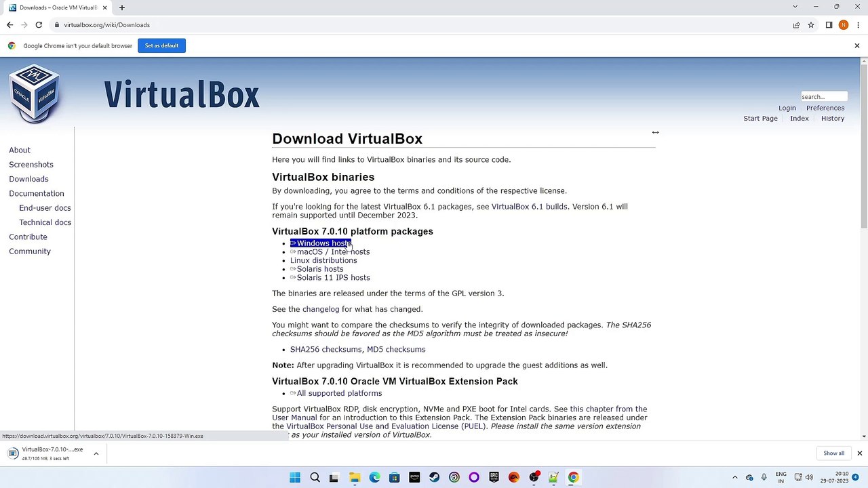This screenshot has height=488, width=868.
Task: Click the browser back arrow
Action: click(9, 25)
